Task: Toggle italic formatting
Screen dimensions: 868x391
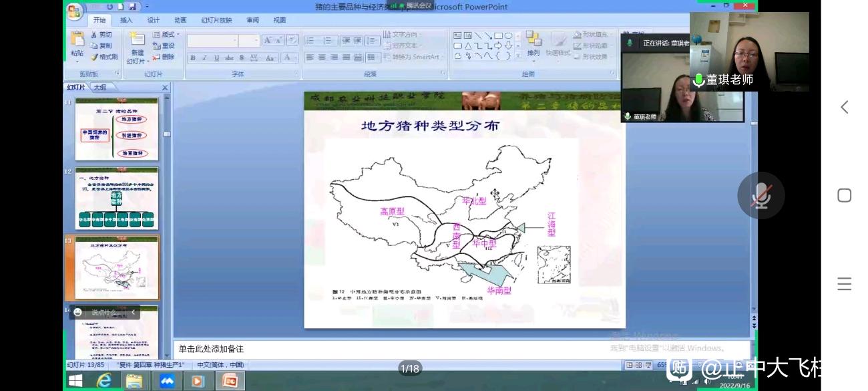Action: [204, 58]
